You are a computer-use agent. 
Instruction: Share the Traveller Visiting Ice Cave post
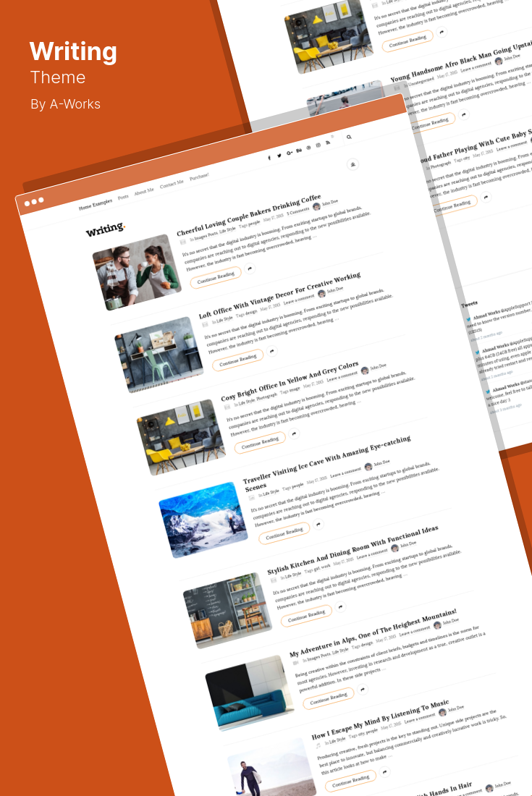click(x=318, y=524)
